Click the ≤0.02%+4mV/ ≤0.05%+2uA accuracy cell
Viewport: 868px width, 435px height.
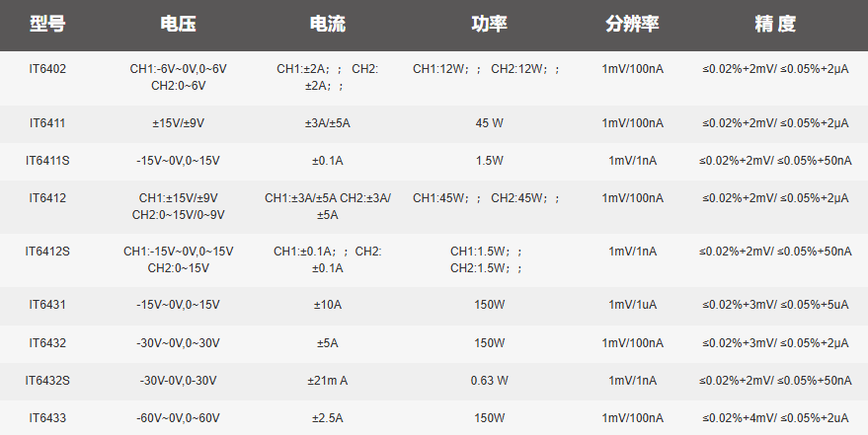[775, 418]
